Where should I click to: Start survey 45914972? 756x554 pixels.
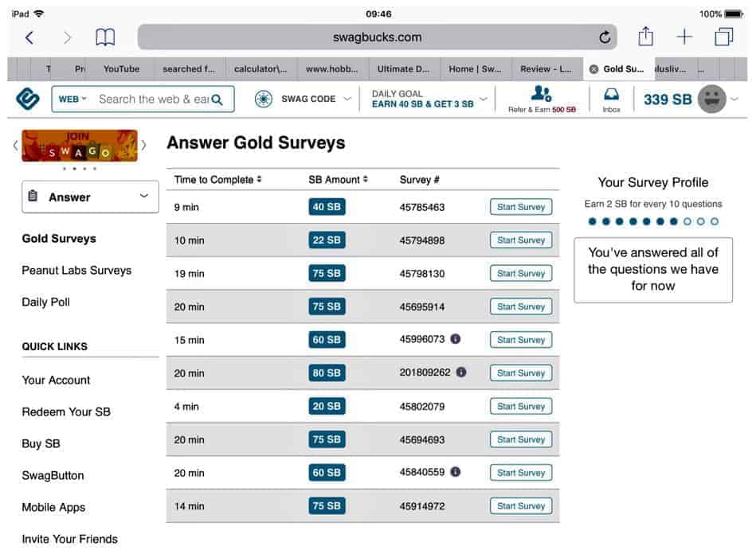(521, 505)
